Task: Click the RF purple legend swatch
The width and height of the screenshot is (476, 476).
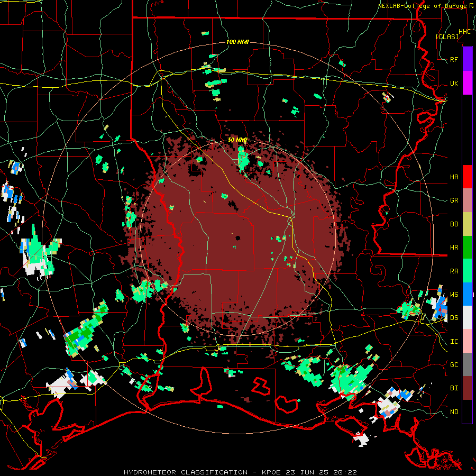Action: (x=467, y=59)
